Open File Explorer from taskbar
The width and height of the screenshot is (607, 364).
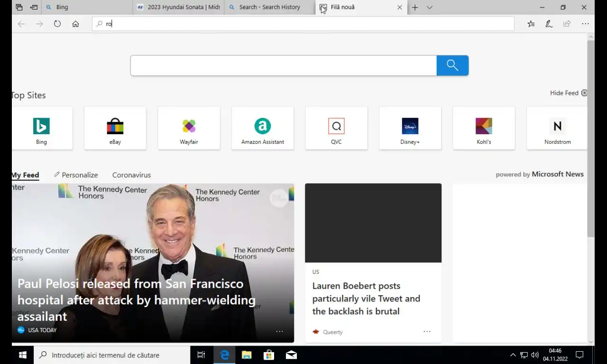(247, 355)
